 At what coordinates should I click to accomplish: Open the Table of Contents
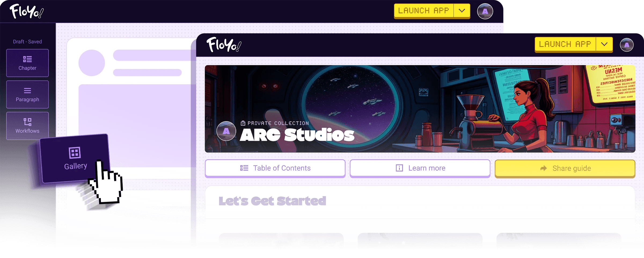coord(275,168)
